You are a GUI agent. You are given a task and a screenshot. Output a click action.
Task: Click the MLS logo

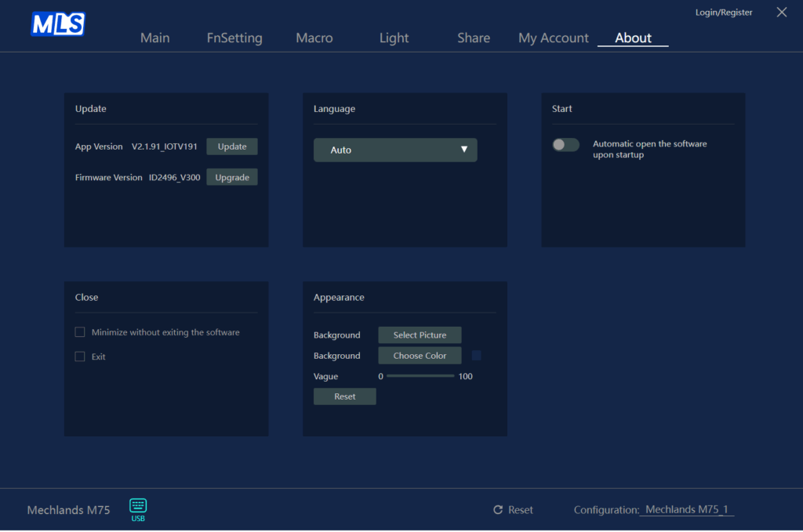tap(58, 24)
